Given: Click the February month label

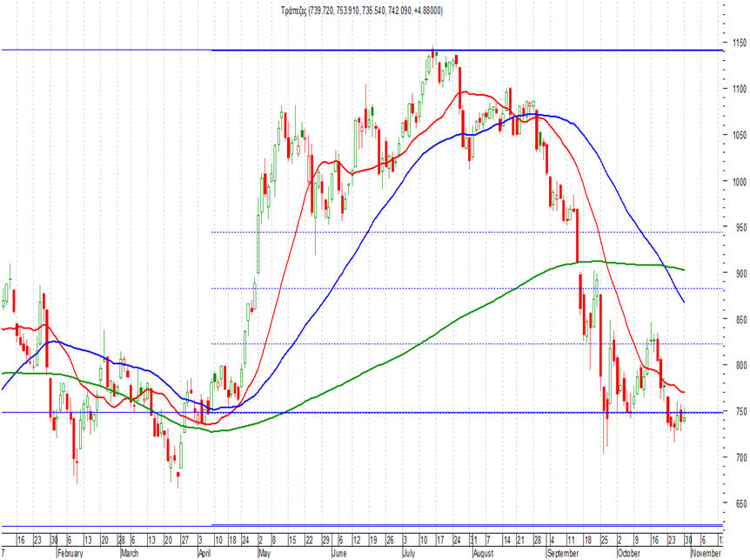Looking at the screenshot, I should point(70,553).
